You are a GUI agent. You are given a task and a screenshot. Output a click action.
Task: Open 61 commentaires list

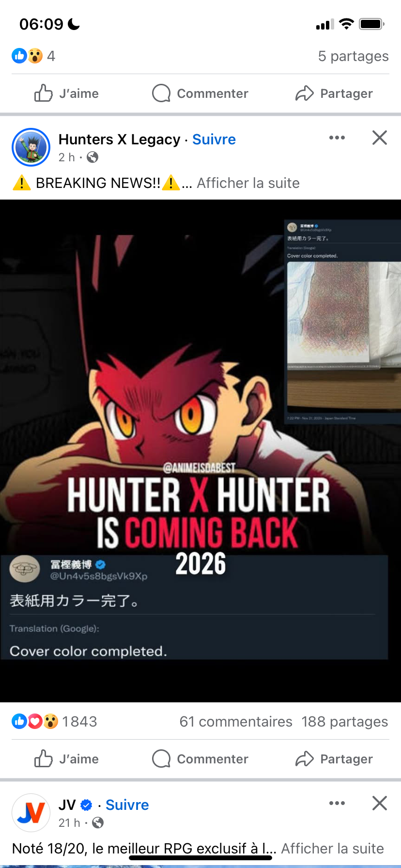(236, 722)
